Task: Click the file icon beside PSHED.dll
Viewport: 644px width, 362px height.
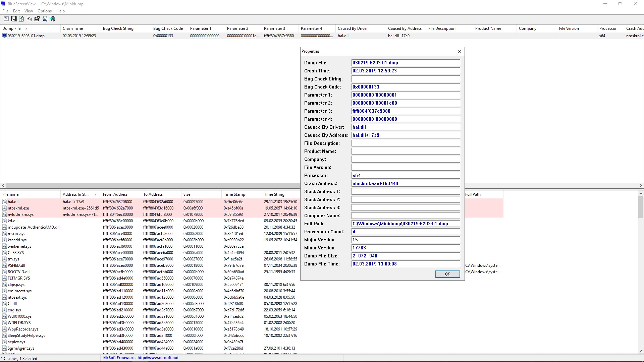Action: tap(4, 265)
